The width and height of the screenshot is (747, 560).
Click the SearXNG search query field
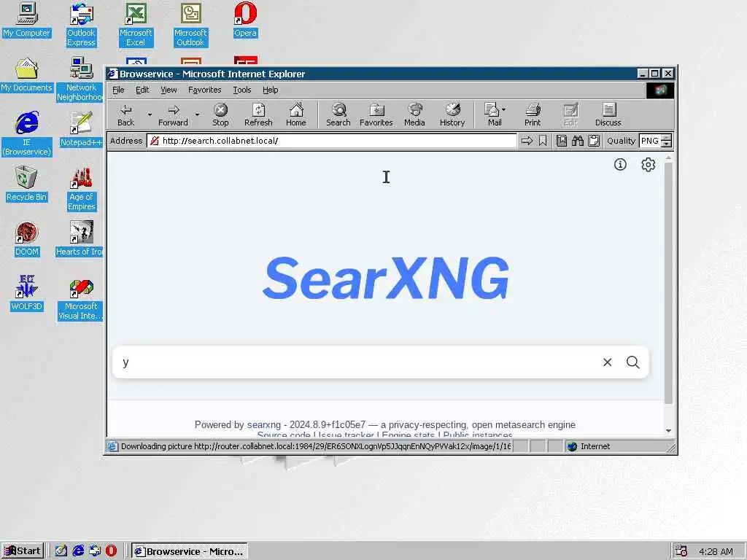tap(356, 362)
